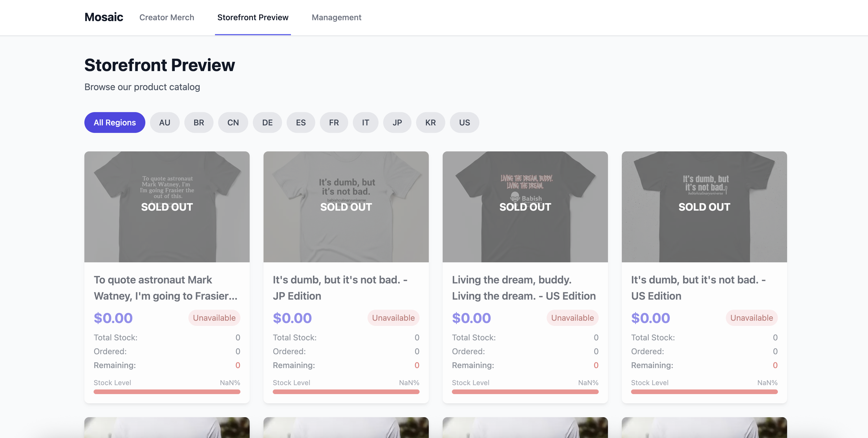
Task: Pick the US region filter
Action: point(464,122)
